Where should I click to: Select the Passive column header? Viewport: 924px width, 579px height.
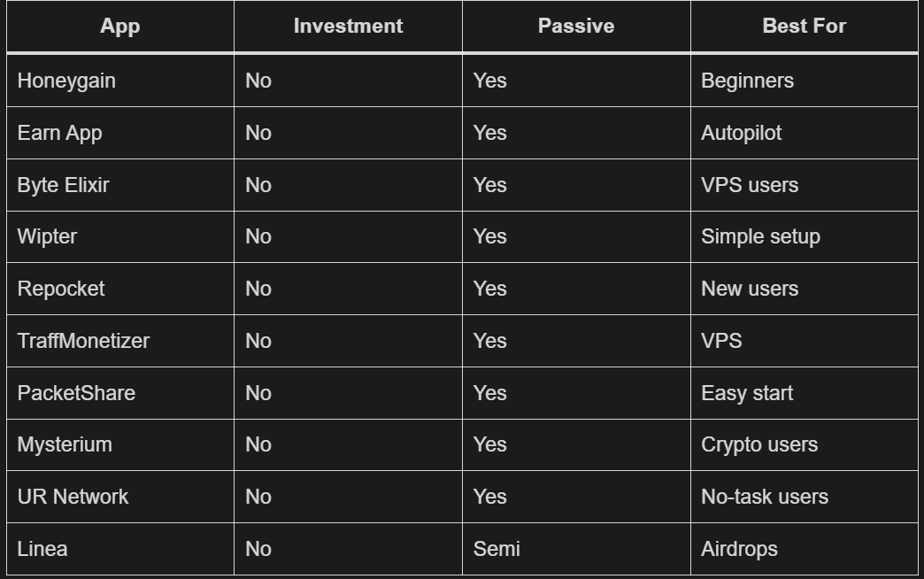575,27
